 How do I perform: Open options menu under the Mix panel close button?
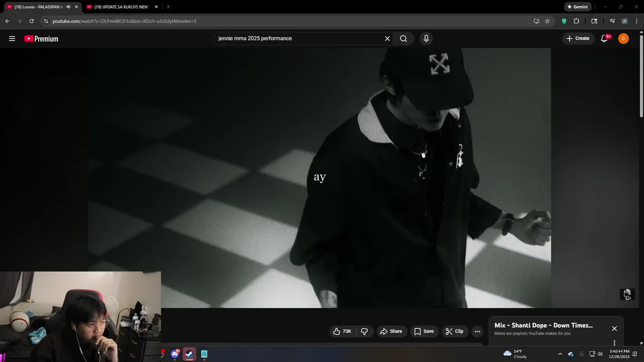[614, 343]
